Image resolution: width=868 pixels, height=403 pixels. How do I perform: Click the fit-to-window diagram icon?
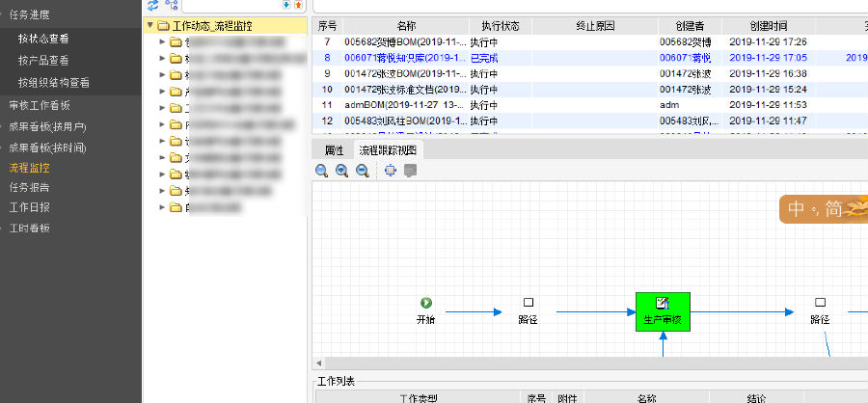(391, 171)
